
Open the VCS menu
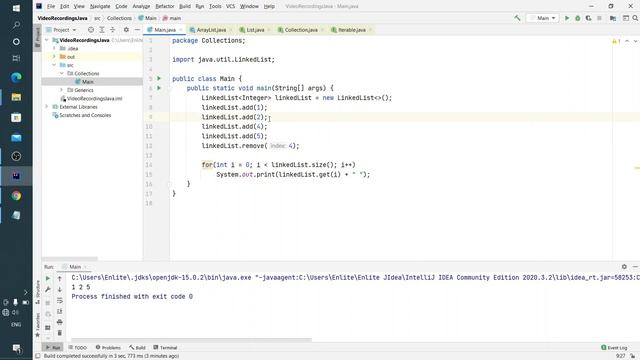coord(231,6)
